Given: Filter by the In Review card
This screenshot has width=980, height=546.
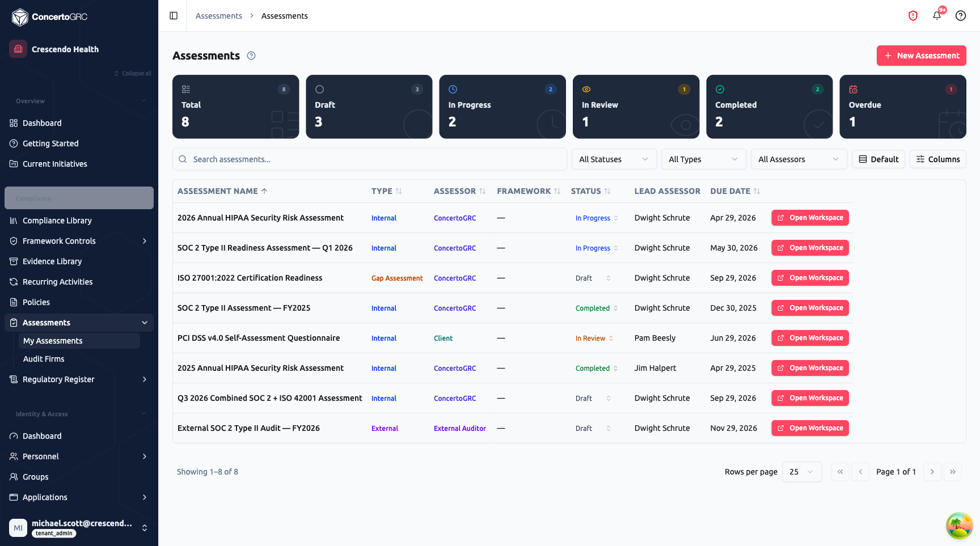Looking at the screenshot, I should pyautogui.click(x=636, y=107).
